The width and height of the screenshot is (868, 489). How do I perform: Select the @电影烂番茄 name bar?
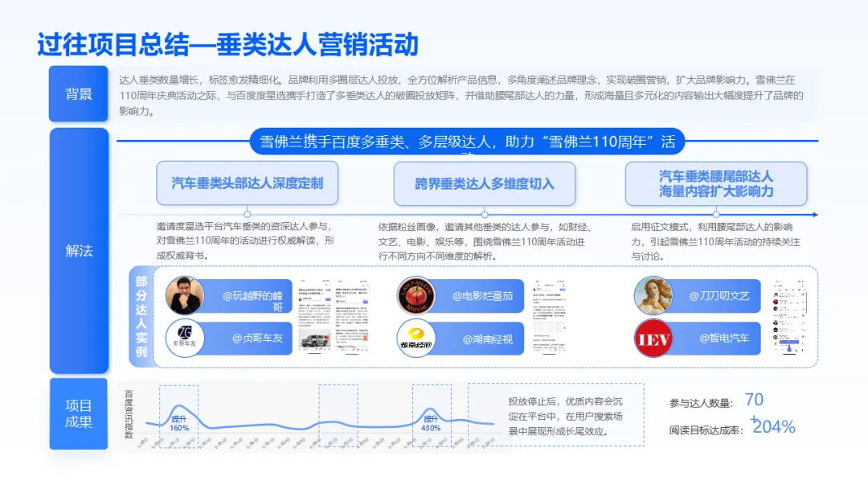[479, 296]
